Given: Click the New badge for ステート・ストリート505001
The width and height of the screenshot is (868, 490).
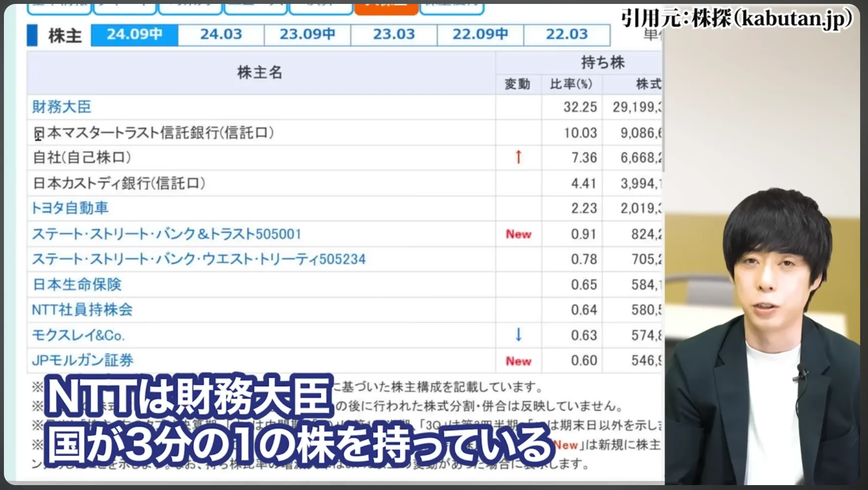Looking at the screenshot, I should coord(518,234).
